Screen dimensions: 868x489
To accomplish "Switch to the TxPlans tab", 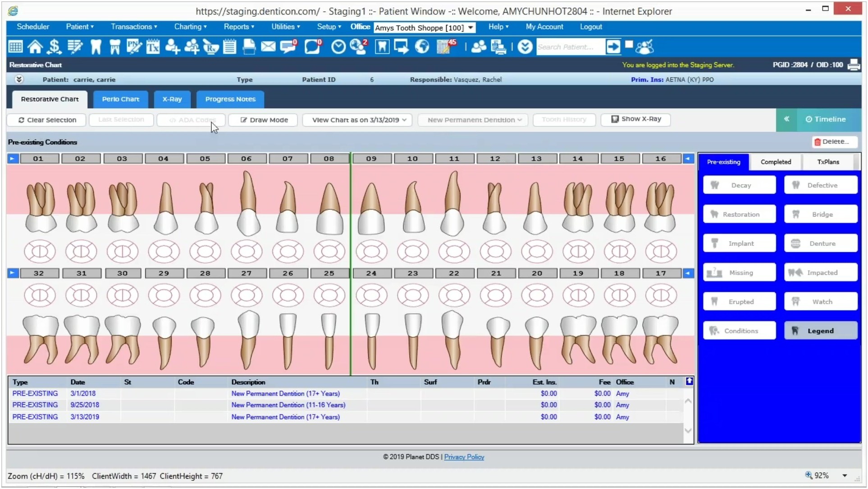I will pos(828,162).
